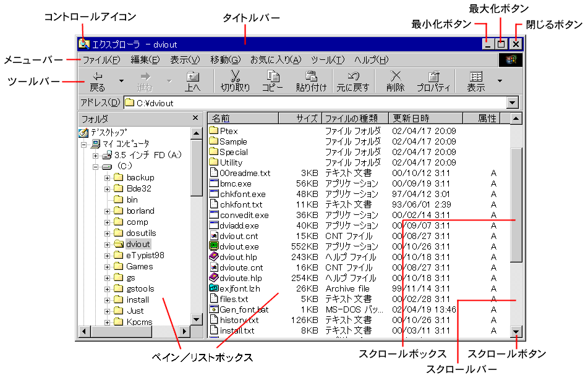The height and width of the screenshot is (378, 588).
Task: Click the dviout.hlp help file icon
Action: [x=214, y=256]
